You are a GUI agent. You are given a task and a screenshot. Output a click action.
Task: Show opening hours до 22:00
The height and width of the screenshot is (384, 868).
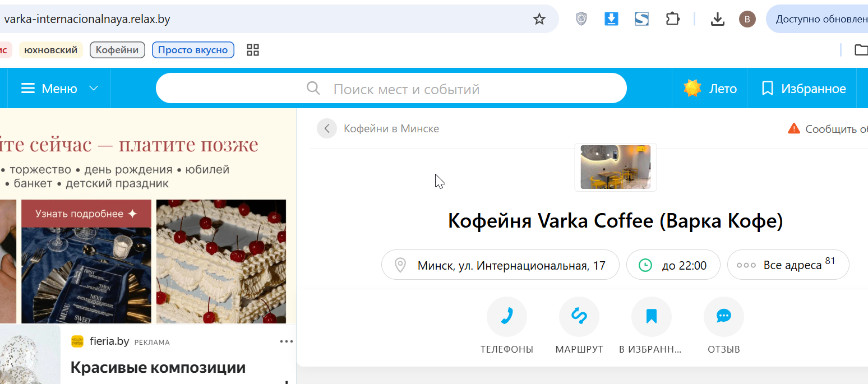click(673, 265)
